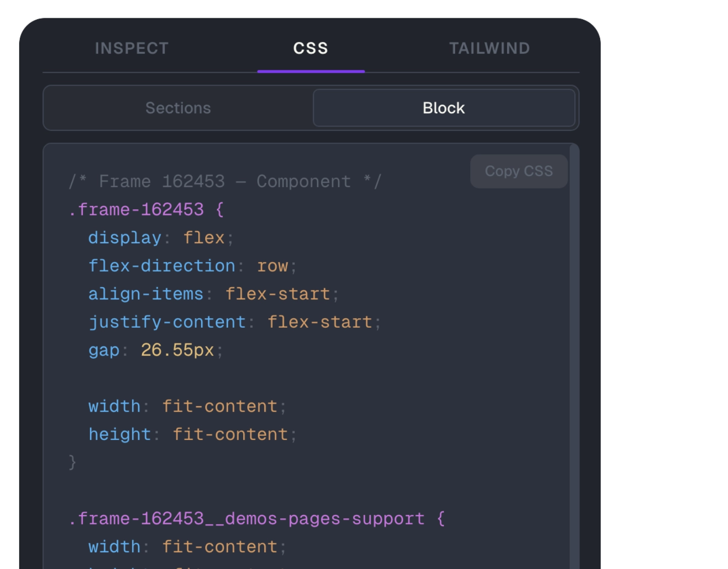Open the TAILWIND tab

point(489,49)
